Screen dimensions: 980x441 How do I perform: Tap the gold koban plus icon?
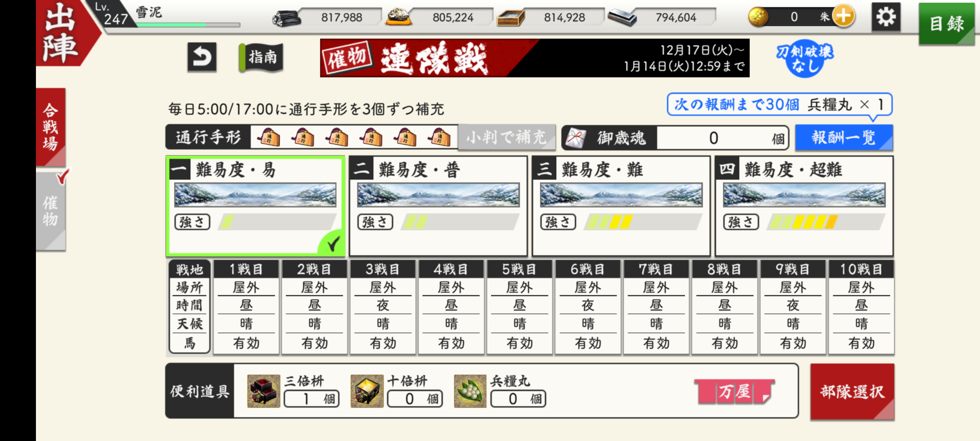pyautogui.click(x=844, y=16)
